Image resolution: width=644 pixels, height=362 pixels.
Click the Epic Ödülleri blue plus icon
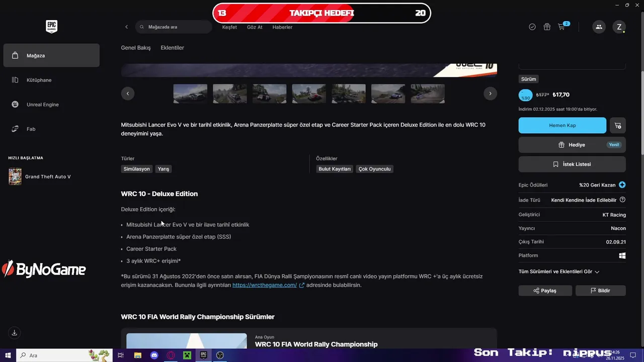(x=622, y=185)
